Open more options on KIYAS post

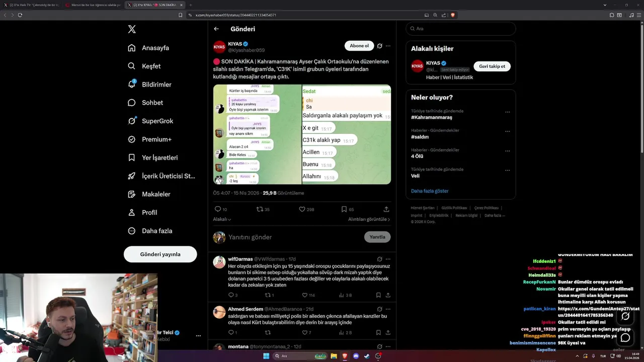pyautogui.click(x=388, y=46)
